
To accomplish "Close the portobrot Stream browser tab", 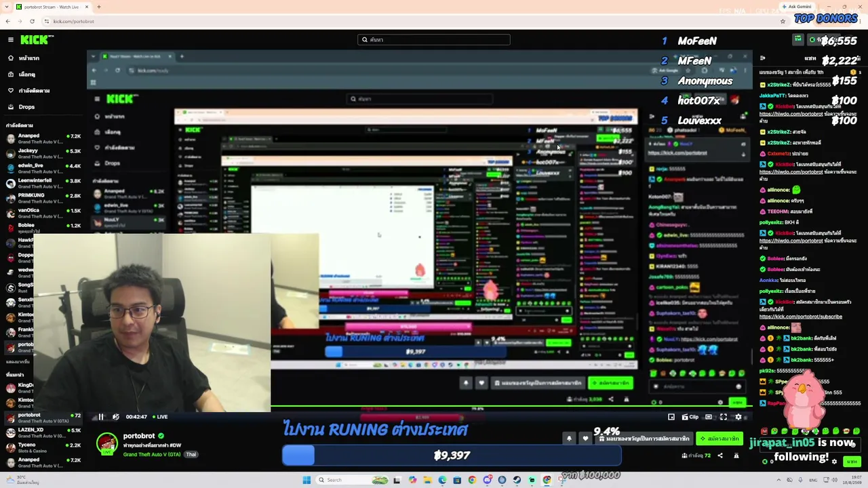I will 87,7.
